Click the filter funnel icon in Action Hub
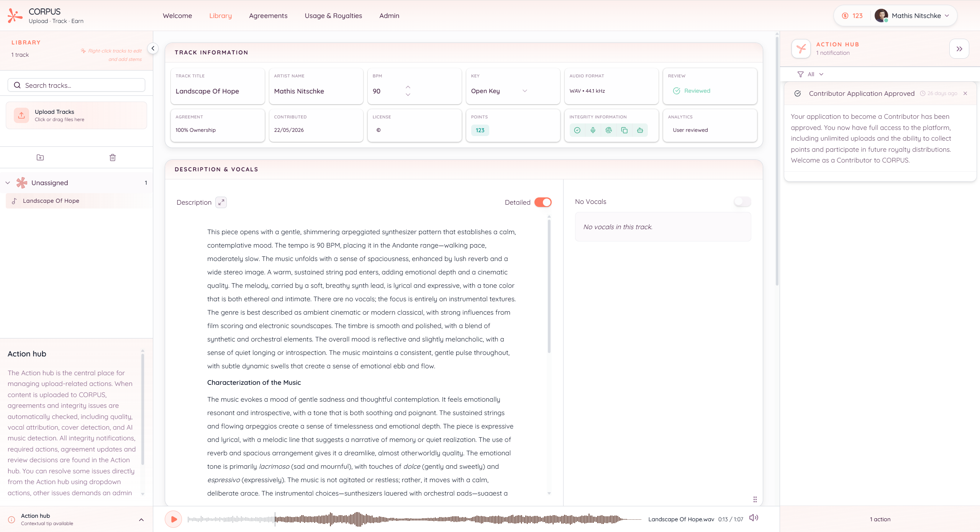Screen dimensions: 980x532 pyautogui.click(x=800, y=74)
